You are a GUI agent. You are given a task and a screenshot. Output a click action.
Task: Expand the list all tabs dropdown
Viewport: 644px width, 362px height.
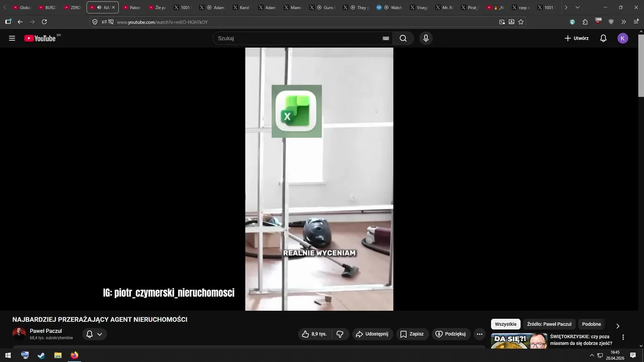coord(577,8)
